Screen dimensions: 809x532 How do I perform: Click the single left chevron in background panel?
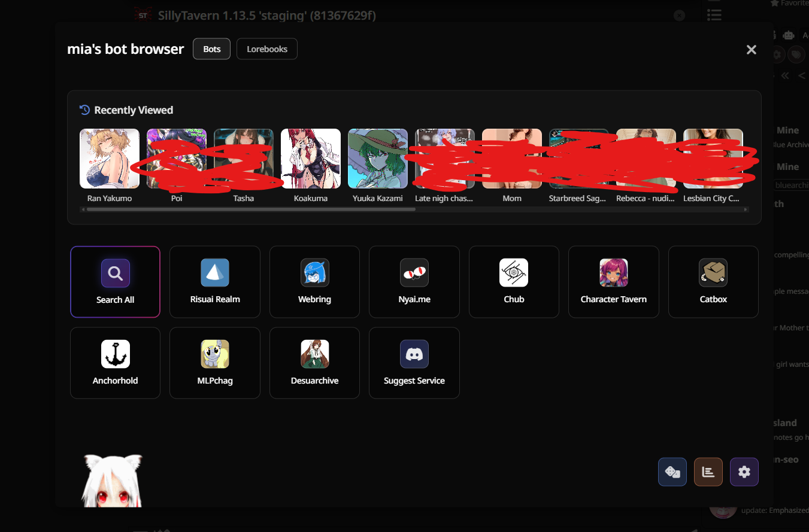[x=802, y=76]
